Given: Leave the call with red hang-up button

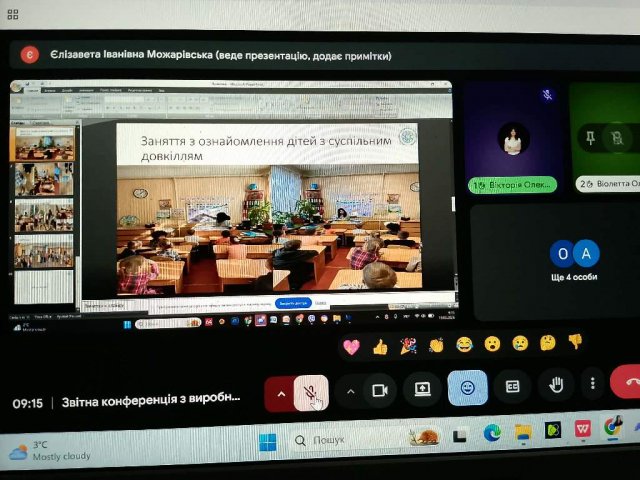Looking at the screenshot, I should 627,382.
